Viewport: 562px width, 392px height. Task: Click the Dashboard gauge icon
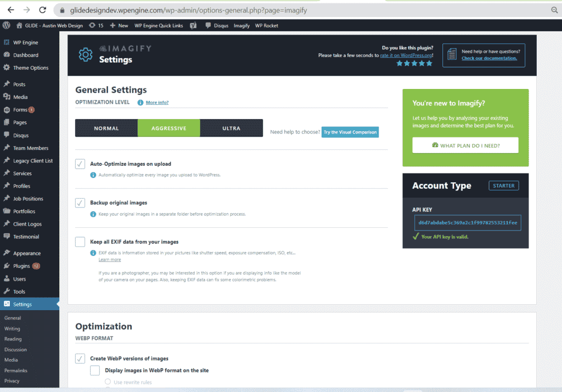(7, 55)
